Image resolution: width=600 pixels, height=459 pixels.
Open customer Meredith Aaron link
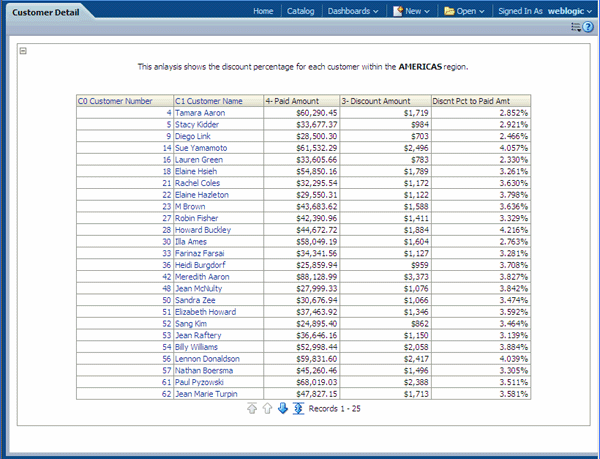tap(202, 277)
